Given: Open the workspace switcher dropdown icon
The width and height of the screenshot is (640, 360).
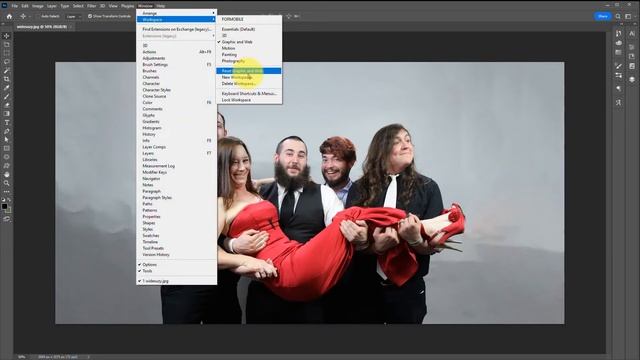Looking at the screenshot, I should pos(629,16).
